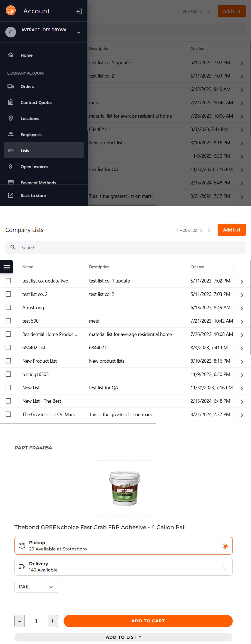Open the 'test 500' row chevron

pos(242,322)
